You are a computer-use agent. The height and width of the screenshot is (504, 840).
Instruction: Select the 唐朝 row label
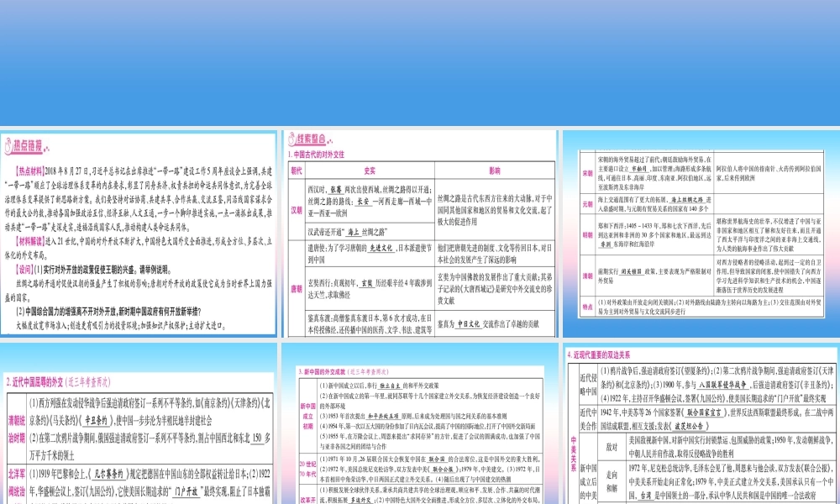click(297, 289)
